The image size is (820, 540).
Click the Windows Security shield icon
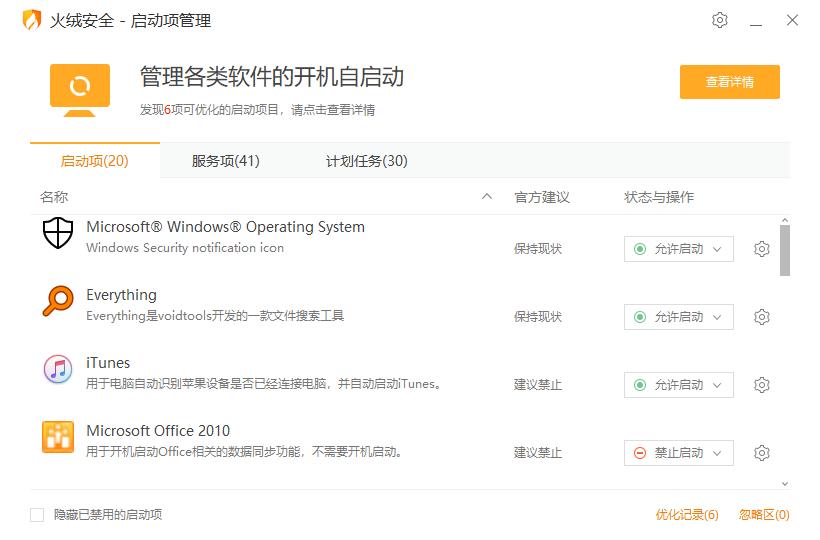pos(58,233)
